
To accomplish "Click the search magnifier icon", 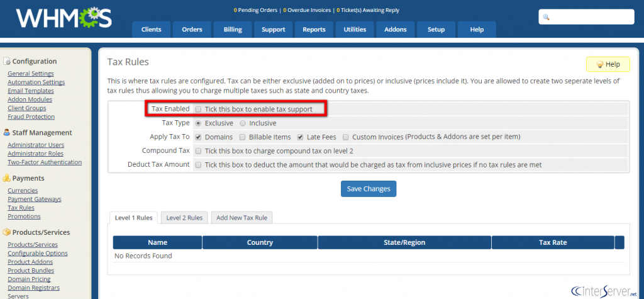I will coord(547,17).
